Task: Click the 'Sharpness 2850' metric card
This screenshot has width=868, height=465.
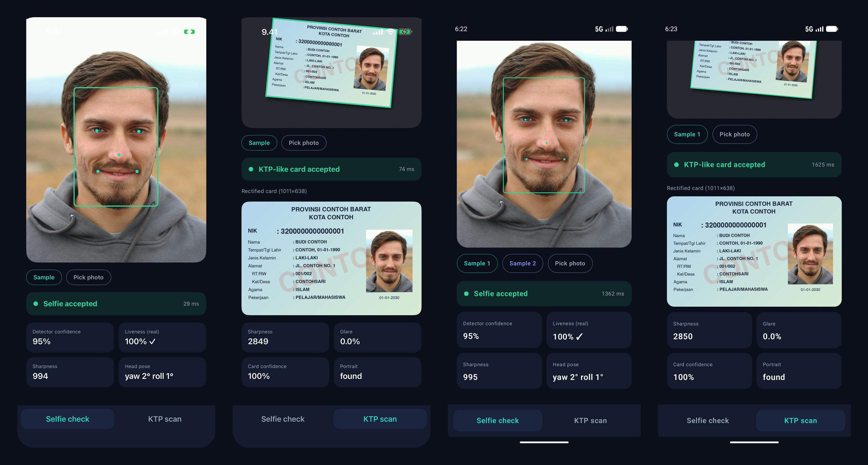Action: 709,330
